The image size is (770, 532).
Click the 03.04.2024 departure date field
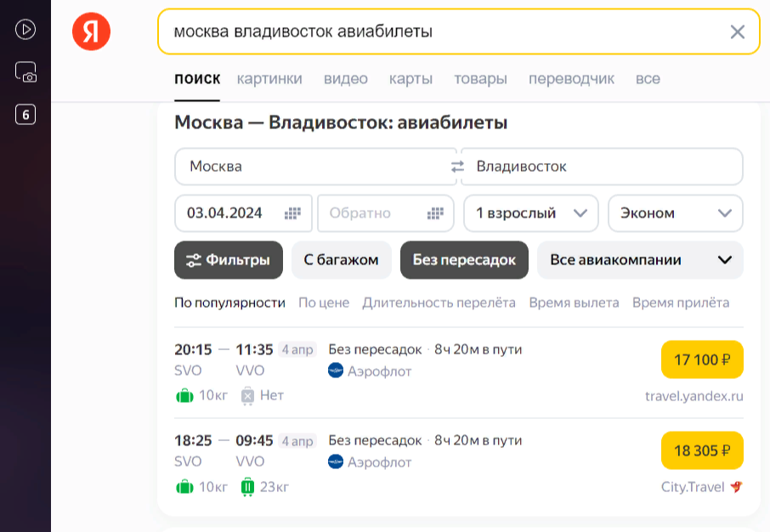(x=244, y=213)
